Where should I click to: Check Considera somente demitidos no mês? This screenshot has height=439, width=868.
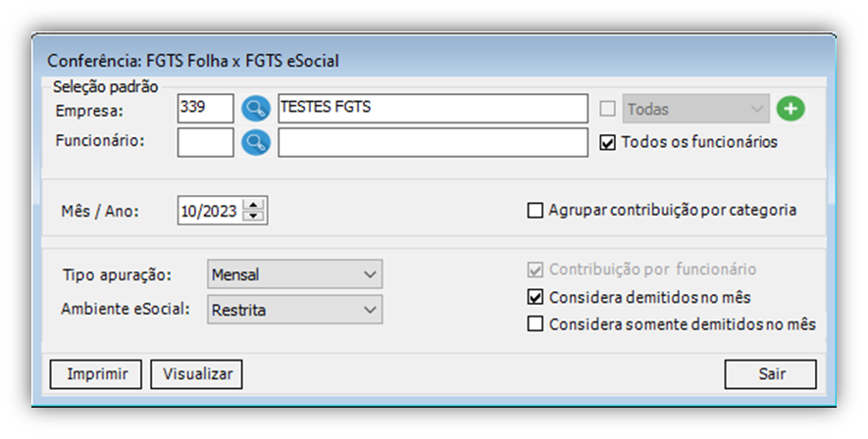(x=535, y=324)
